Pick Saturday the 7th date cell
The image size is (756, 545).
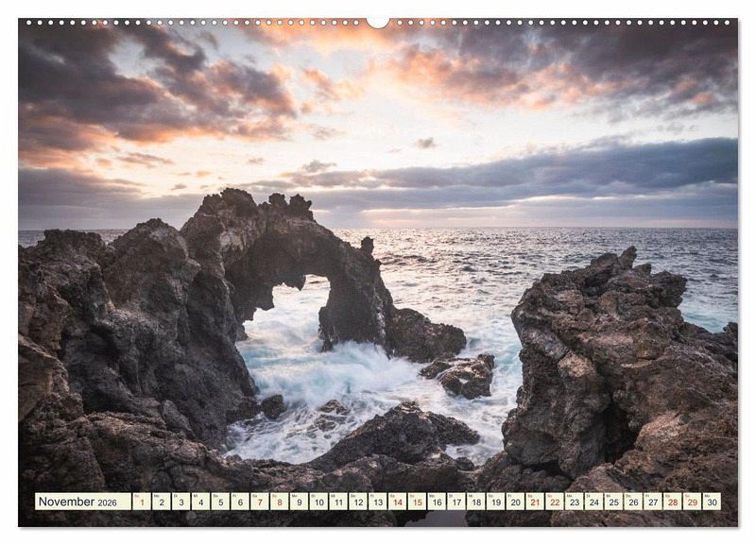pyautogui.click(x=260, y=502)
